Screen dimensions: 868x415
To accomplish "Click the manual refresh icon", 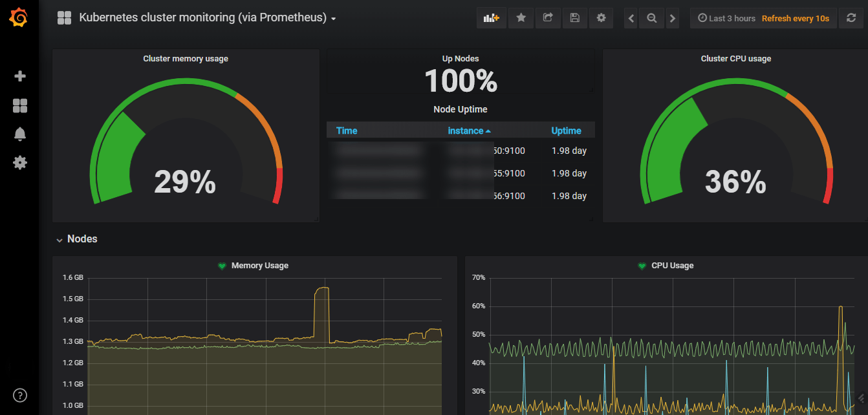I will 851,17.
